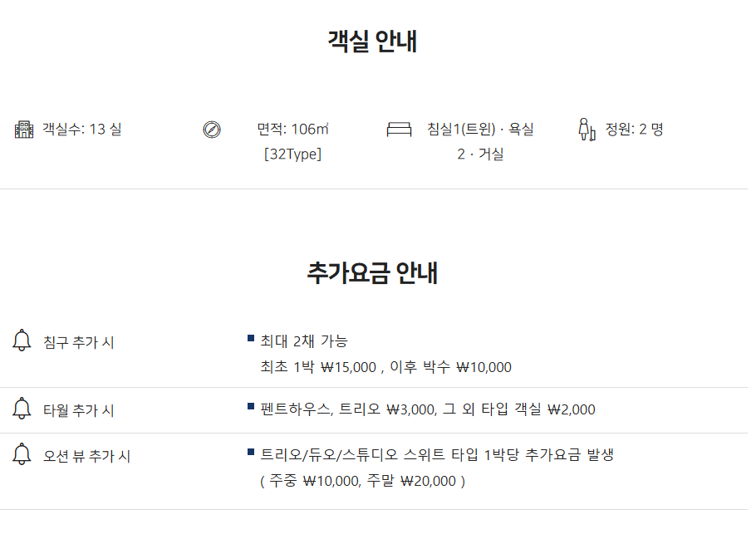
Task: Click the 객실 안내 heading
Action: point(373,42)
